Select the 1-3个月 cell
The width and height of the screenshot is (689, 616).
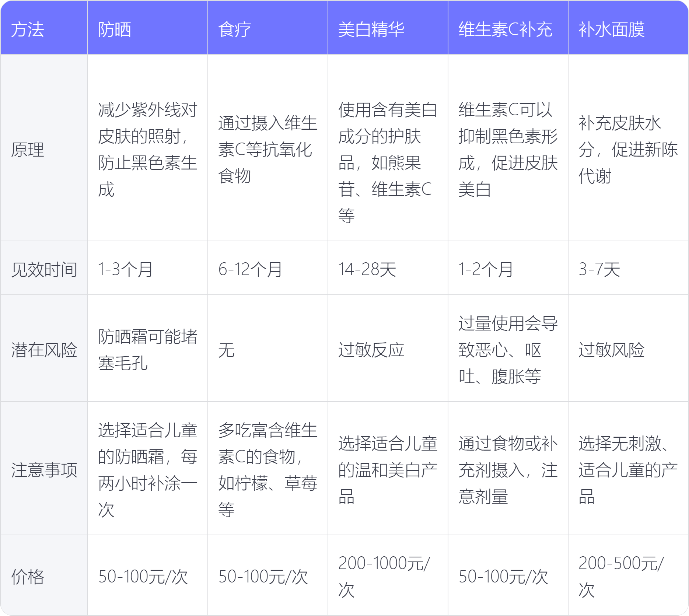(x=125, y=269)
